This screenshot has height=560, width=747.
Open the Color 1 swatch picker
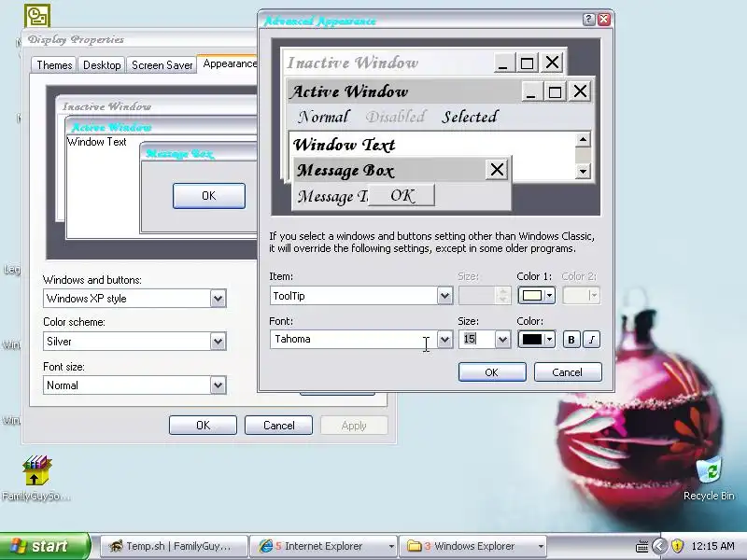(x=536, y=296)
